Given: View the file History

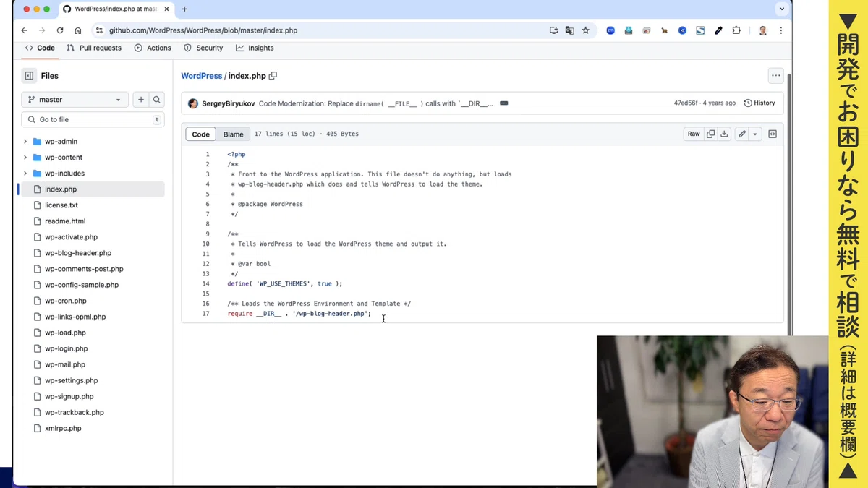Looking at the screenshot, I should [x=759, y=103].
